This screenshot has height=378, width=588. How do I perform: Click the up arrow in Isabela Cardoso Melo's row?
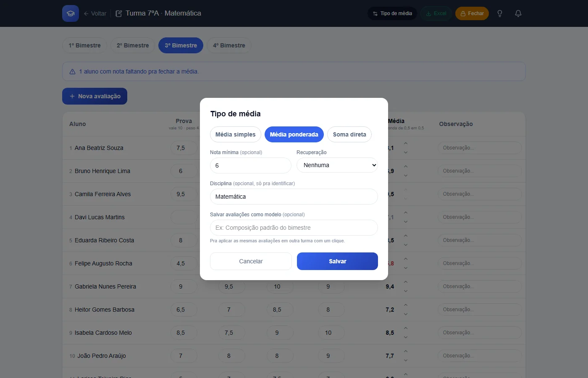406,328
